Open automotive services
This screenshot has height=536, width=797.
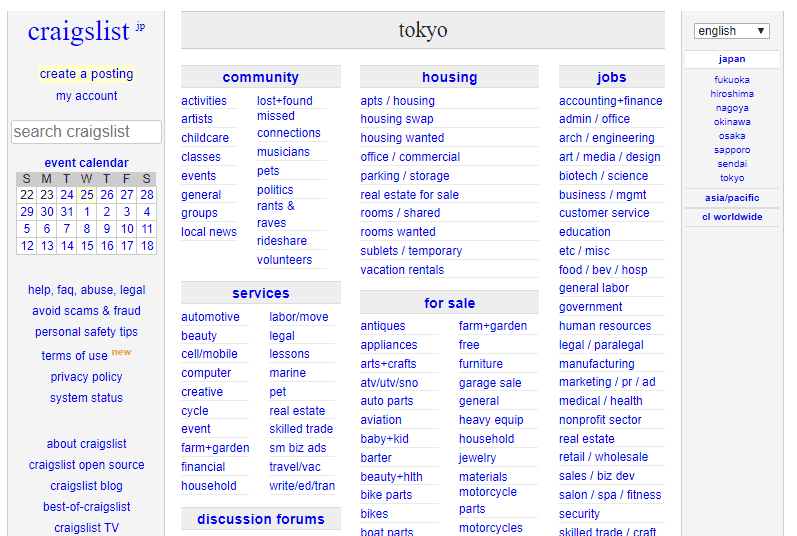pos(210,317)
